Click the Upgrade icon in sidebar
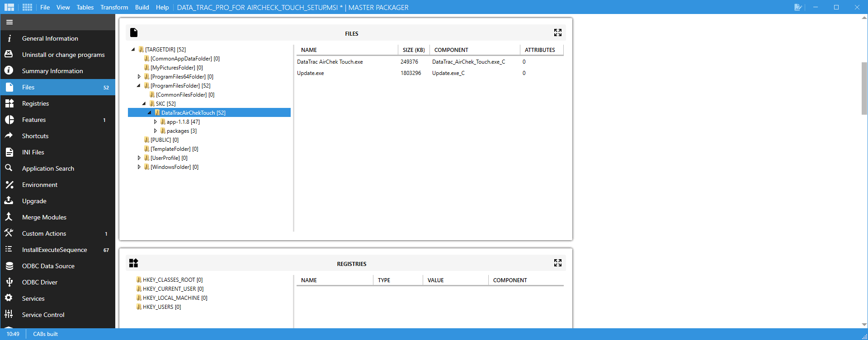 [x=9, y=201]
